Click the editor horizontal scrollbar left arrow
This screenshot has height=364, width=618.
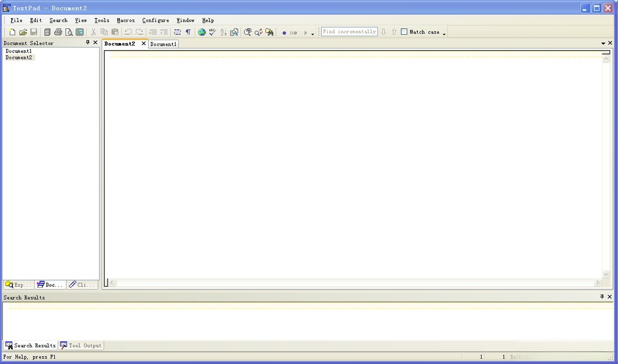[x=112, y=283]
